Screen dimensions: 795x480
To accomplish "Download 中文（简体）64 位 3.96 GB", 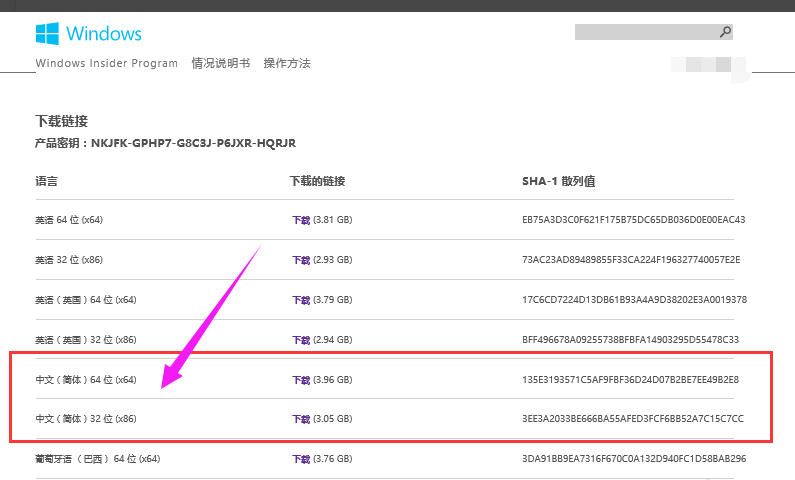I will coord(301,379).
